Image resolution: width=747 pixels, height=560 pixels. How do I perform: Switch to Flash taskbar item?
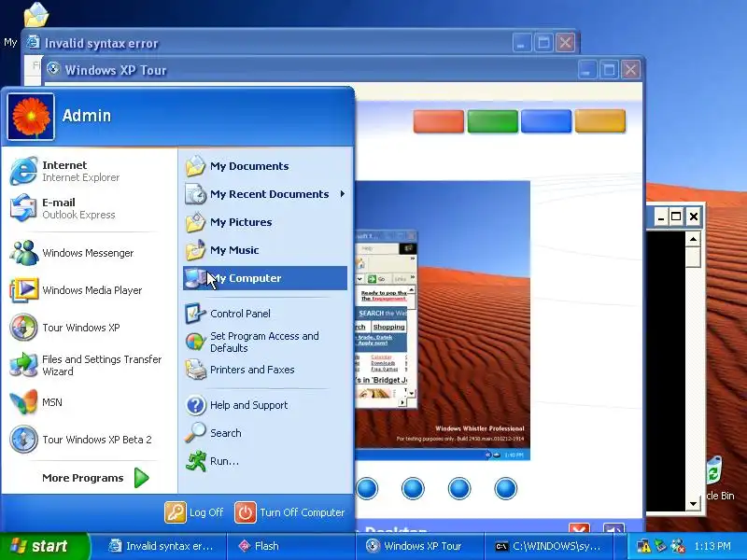click(x=290, y=546)
